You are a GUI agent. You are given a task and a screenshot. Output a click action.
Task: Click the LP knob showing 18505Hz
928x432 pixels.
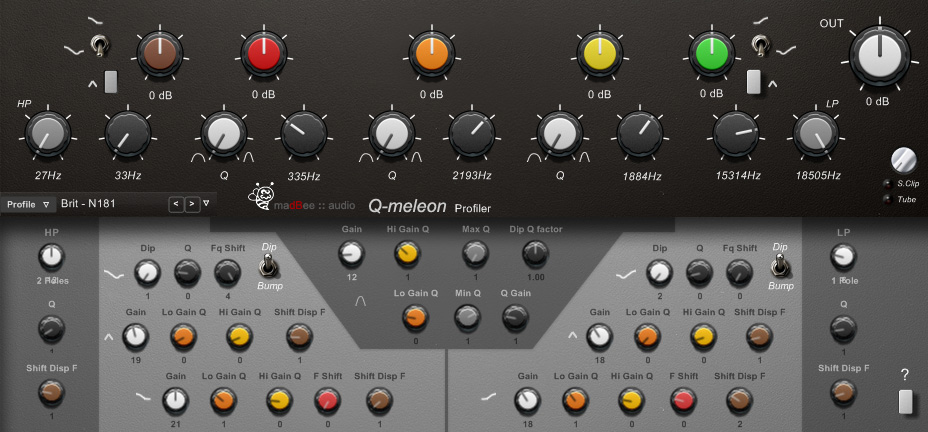[x=816, y=134]
